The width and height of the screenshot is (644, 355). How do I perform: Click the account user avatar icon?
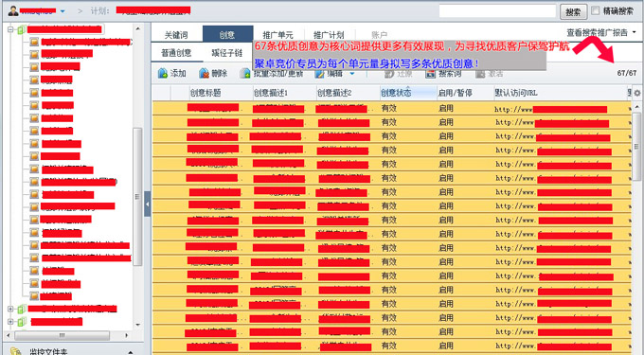(13, 11)
